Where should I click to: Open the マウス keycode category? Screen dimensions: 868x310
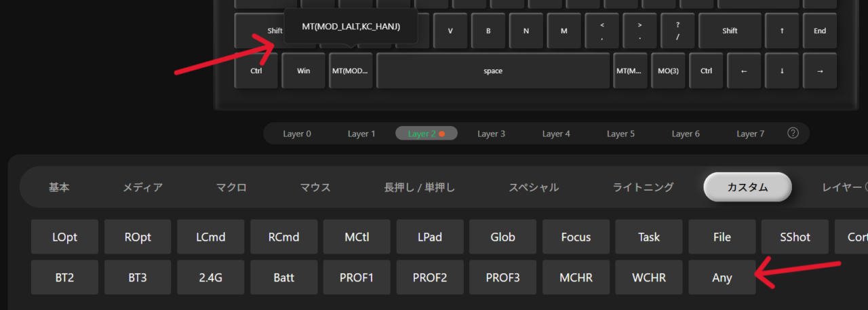[x=315, y=187]
